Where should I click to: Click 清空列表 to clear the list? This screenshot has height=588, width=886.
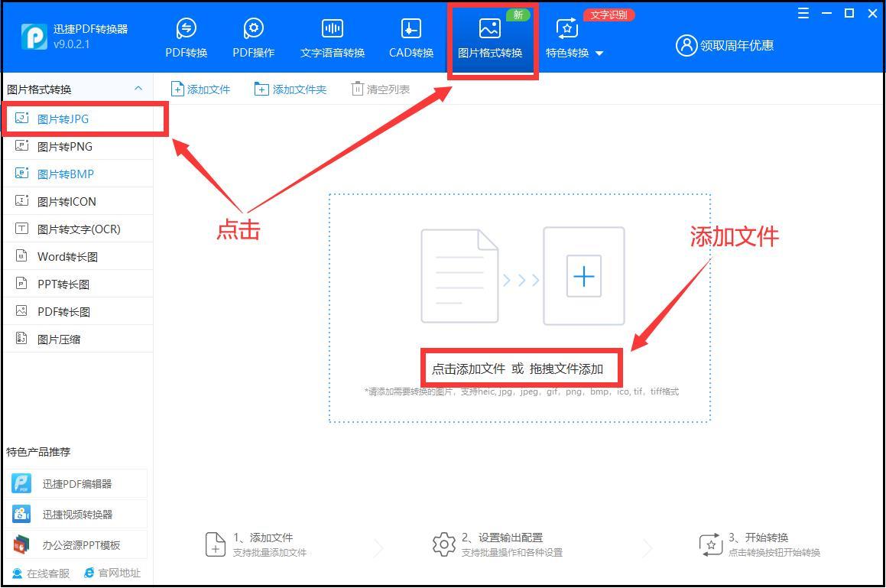380,88
